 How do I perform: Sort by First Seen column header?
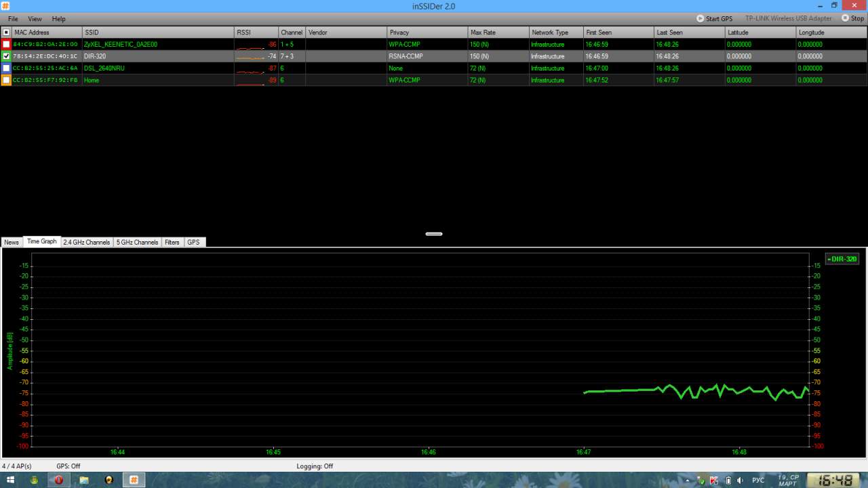(618, 32)
